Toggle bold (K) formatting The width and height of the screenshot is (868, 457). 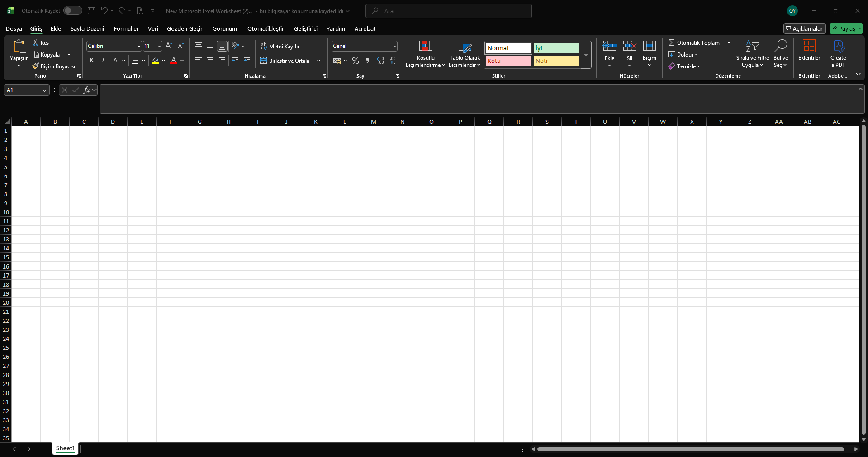[92, 61]
